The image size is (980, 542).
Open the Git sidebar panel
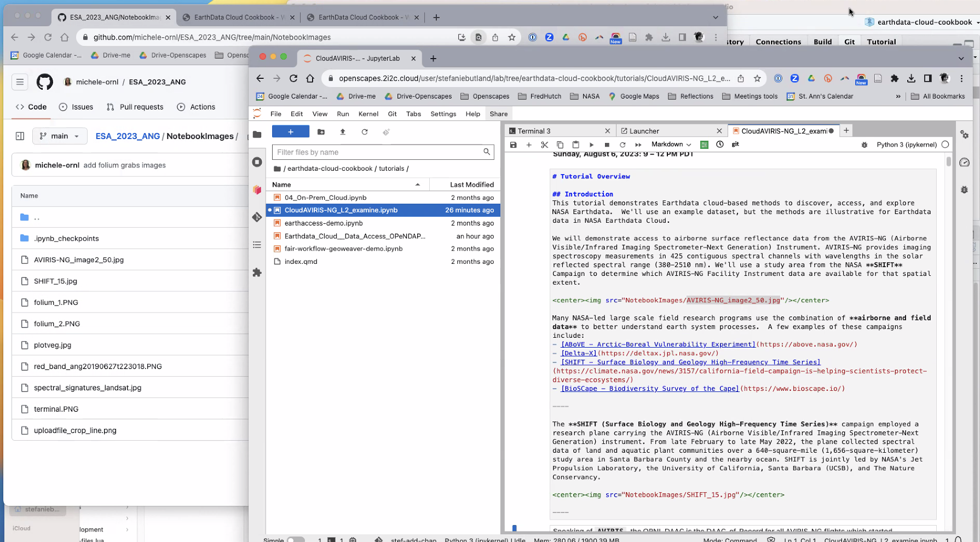(x=257, y=217)
